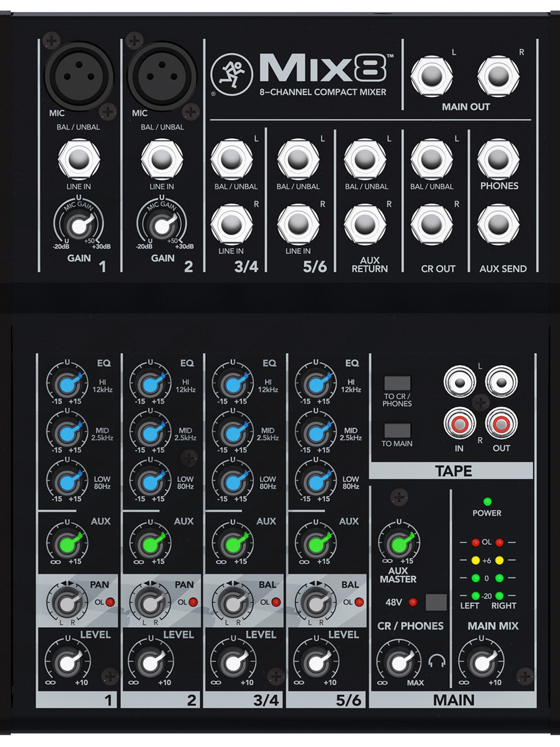Screen dimensions: 560x747
Task: Click the MAIN MIX level knob
Action: click(x=481, y=662)
